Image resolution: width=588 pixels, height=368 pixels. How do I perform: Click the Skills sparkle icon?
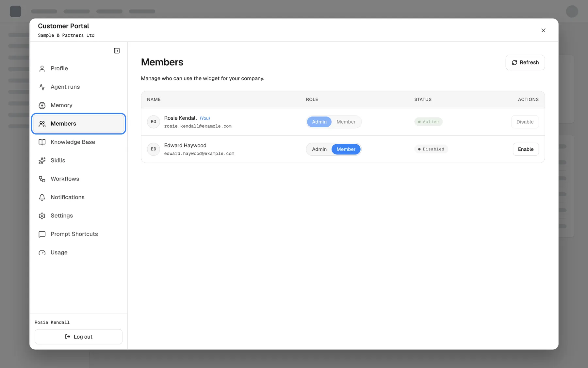[x=42, y=161]
